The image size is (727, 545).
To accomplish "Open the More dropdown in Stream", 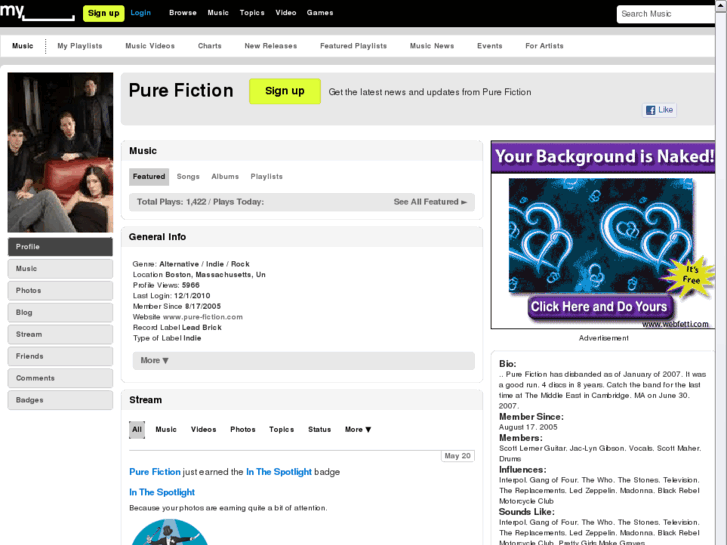I will coord(358,430).
